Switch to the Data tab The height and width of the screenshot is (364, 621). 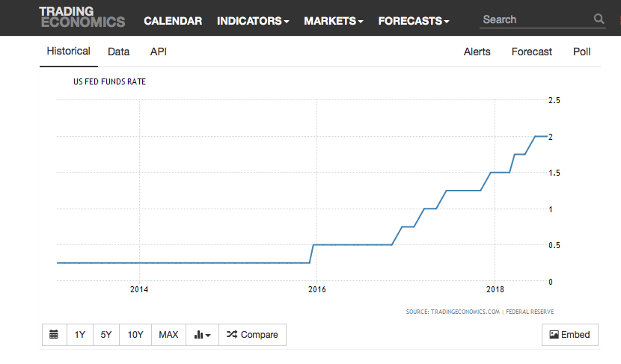click(118, 52)
